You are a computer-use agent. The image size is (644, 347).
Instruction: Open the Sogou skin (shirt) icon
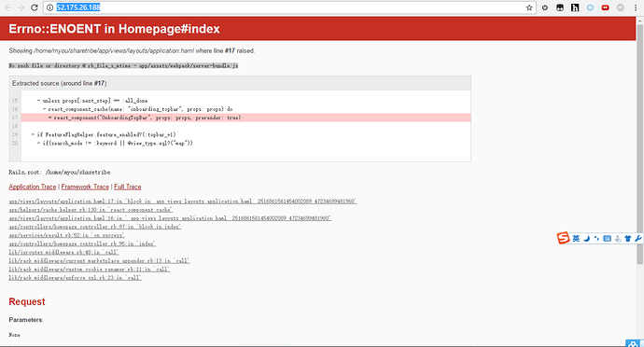pos(627,239)
